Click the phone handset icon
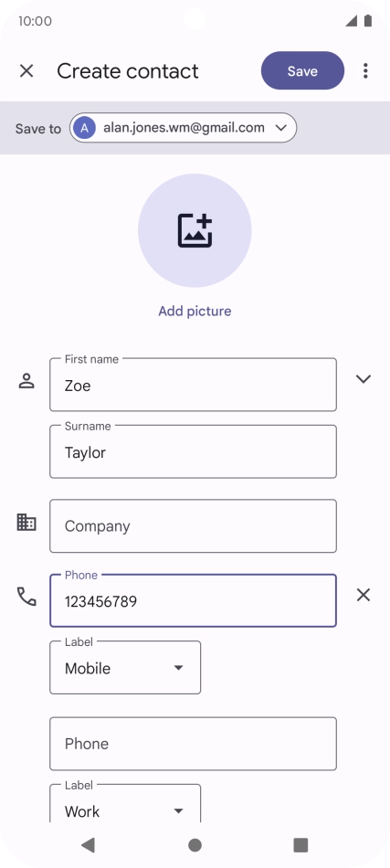 (x=26, y=597)
